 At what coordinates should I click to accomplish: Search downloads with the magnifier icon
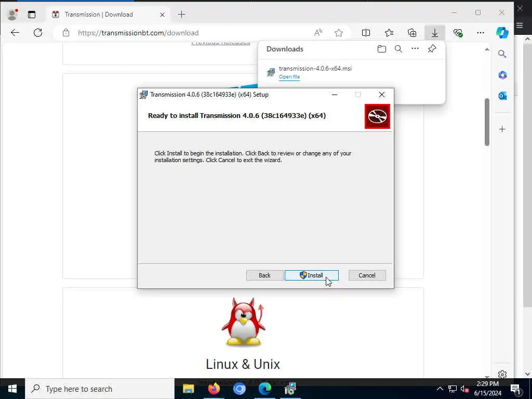tap(398, 49)
